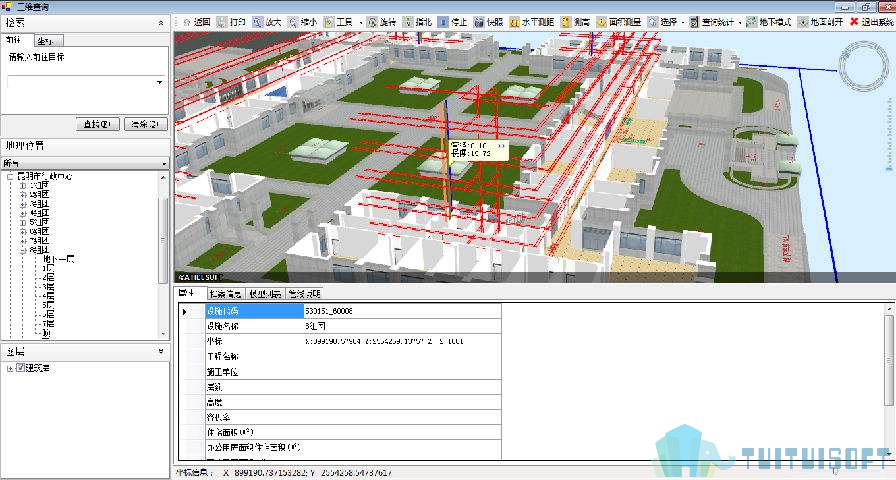Toggle the 建筑层 layer checkbox
The height and width of the screenshot is (480, 896).
(x=20, y=367)
